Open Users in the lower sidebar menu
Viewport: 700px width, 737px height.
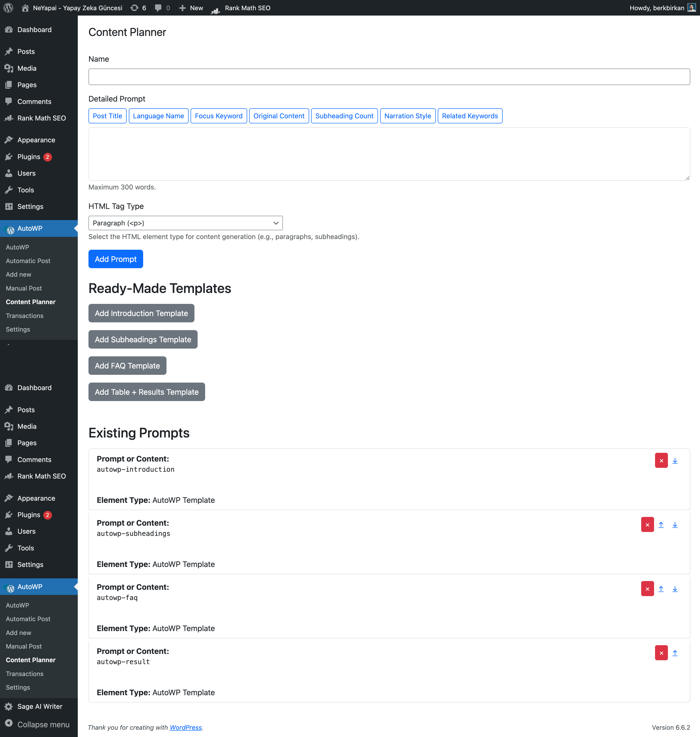click(39, 531)
